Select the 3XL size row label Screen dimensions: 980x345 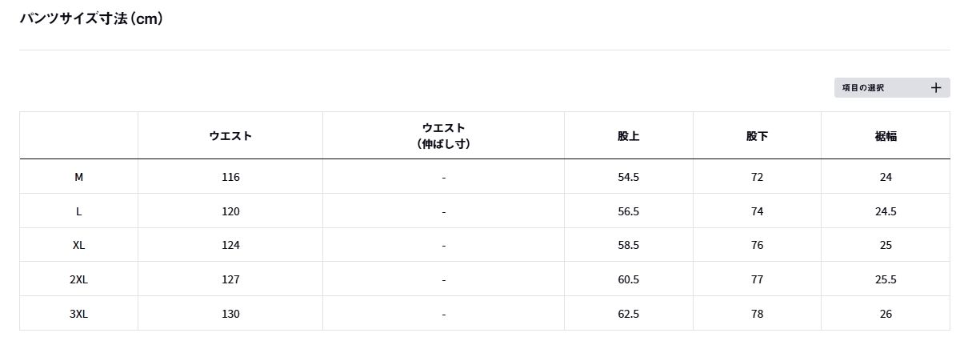coord(78,314)
